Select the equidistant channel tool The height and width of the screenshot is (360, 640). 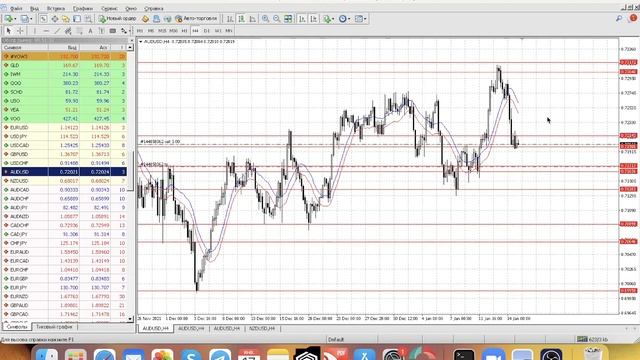point(68,31)
